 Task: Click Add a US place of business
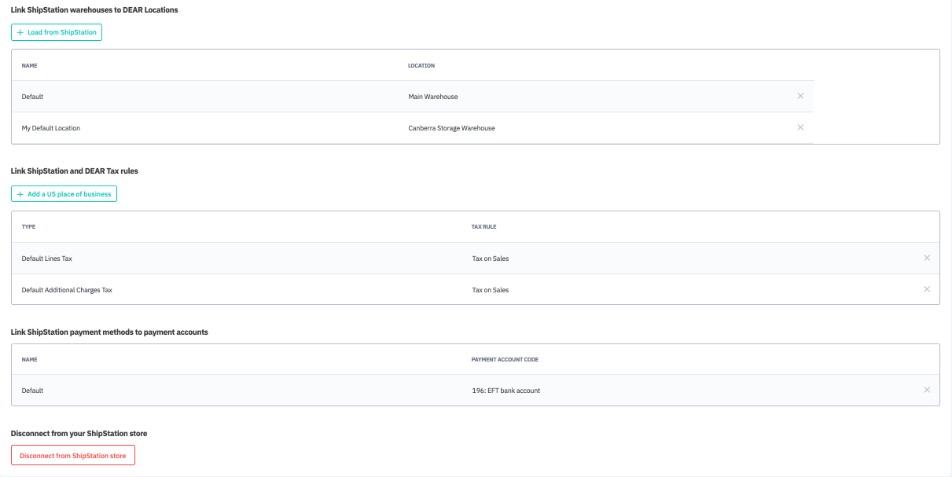coord(64,194)
